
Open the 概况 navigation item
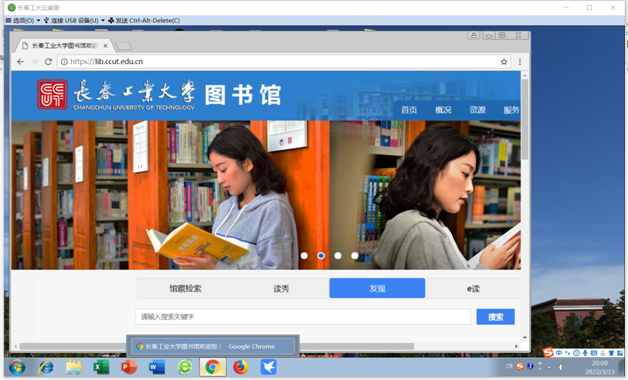click(443, 110)
